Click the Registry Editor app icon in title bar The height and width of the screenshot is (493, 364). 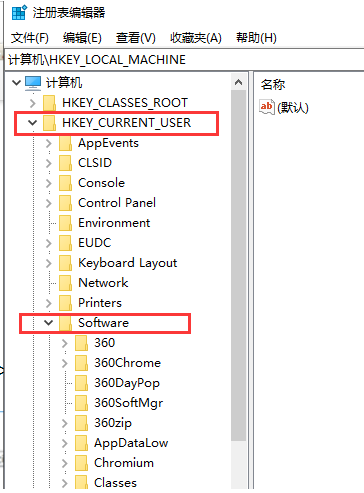point(19,13)
